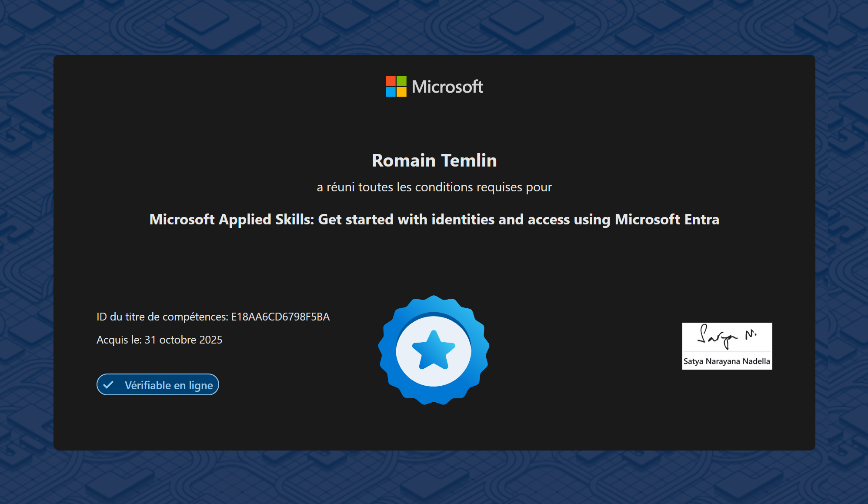Click the 'a réuni toutes les conditions' line
868x504 pixels.
point(434,187)
